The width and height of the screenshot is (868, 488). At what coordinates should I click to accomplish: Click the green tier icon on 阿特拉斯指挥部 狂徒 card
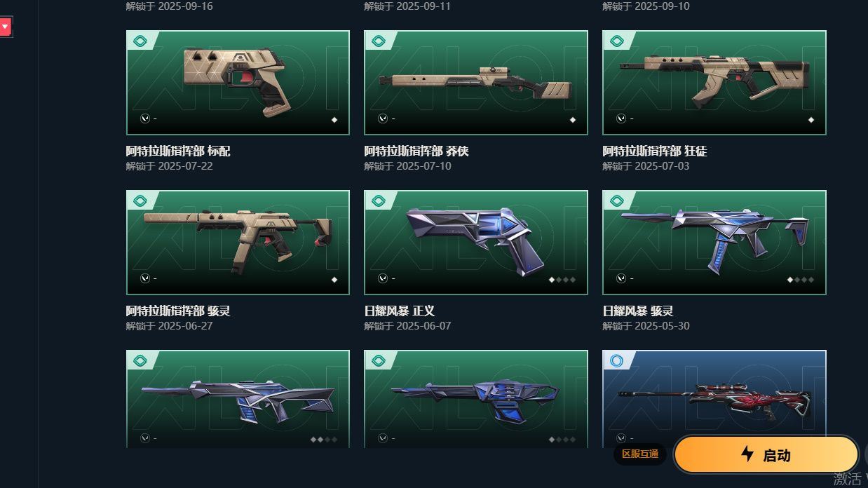coord(616,41)
